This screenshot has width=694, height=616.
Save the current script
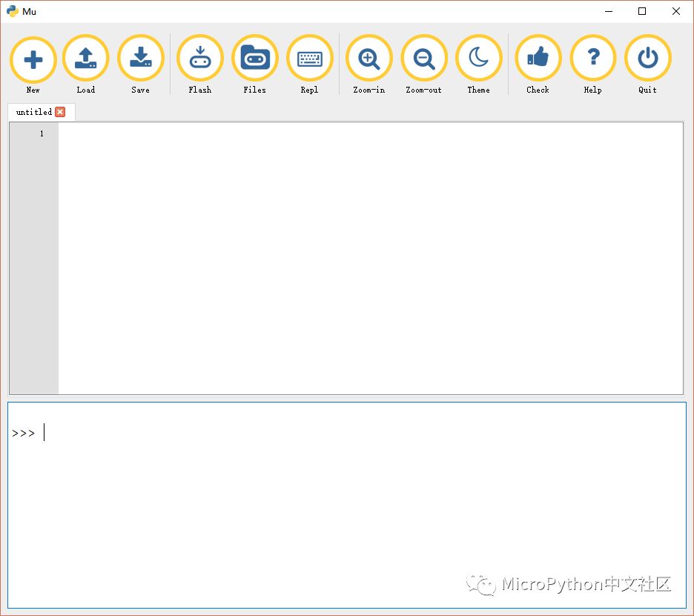(141, 59)
